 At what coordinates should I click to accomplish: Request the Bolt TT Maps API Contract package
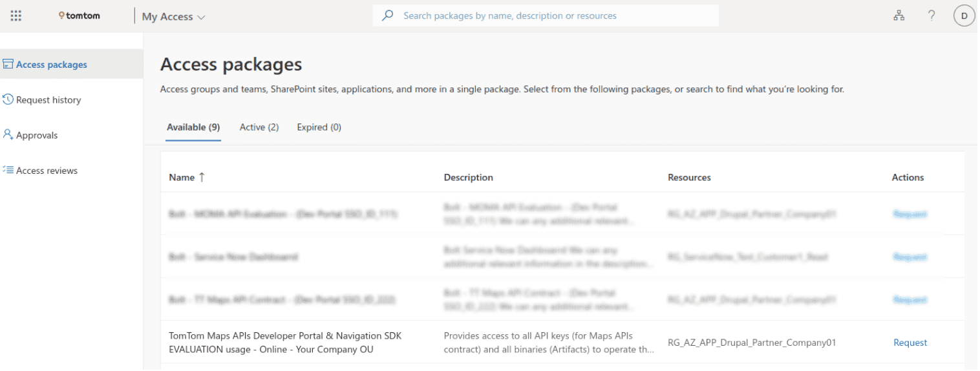point(910,300)
